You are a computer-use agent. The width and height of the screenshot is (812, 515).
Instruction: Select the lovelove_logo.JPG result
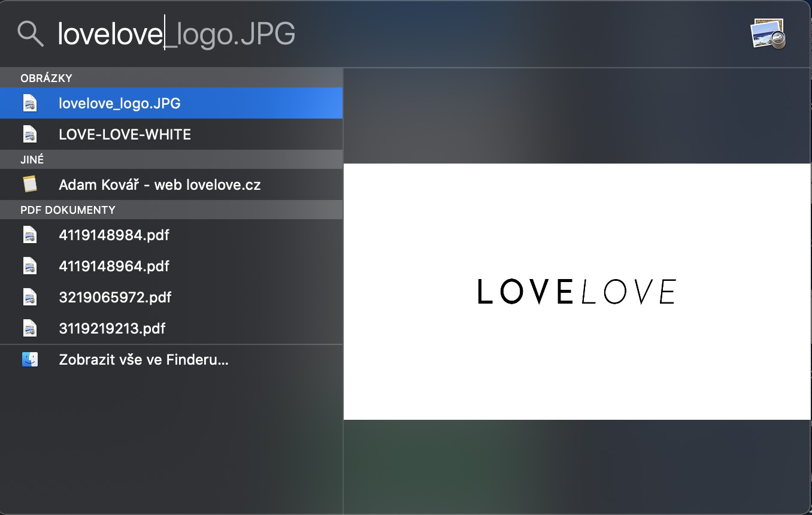click(x=171, y=103)
